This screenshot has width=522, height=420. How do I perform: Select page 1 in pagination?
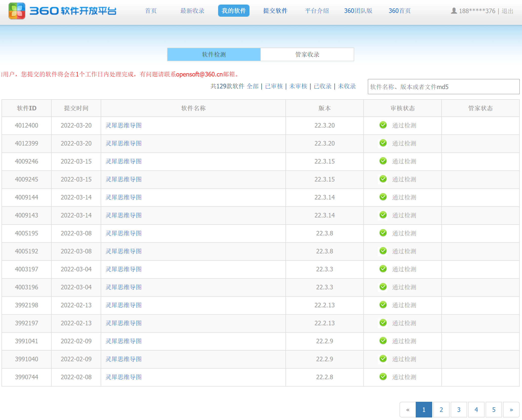[x=424, y=410]
